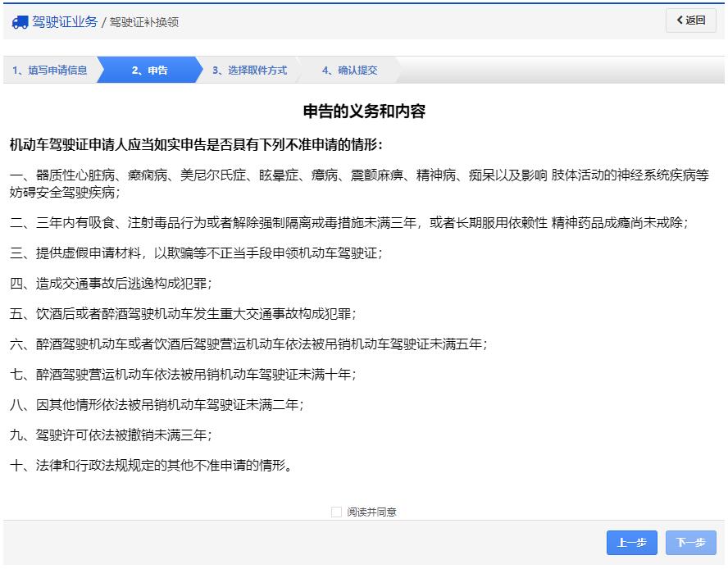Check the 阅读并同意 checkbox

click(x=336, y=511)
